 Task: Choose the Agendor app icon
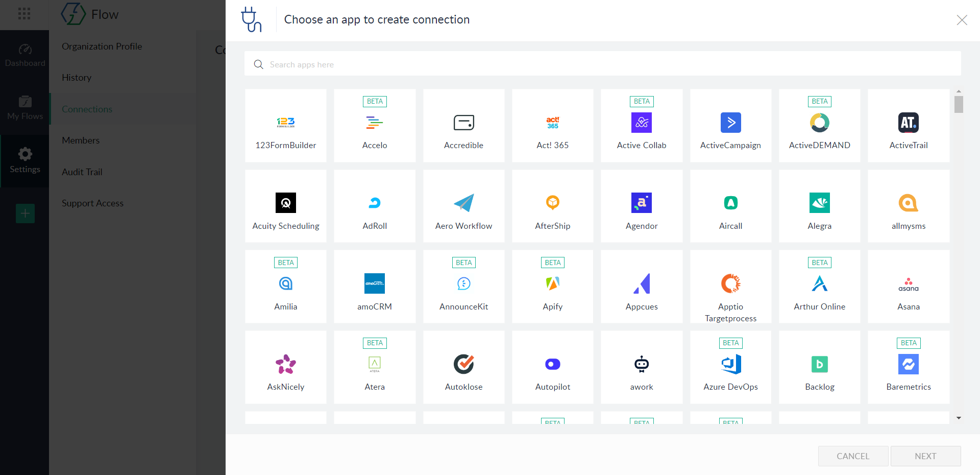pyautogui.click(x=642, y=203)
